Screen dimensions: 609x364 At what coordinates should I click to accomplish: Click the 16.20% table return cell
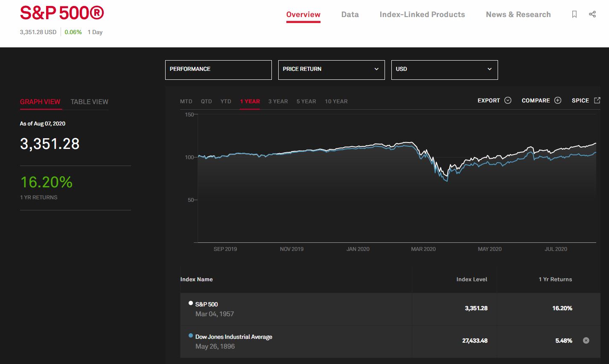click(x=562, y=308)
